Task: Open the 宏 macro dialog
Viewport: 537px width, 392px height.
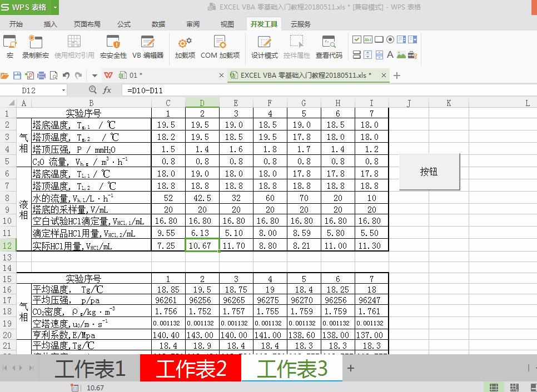Action: pos(9,47)
